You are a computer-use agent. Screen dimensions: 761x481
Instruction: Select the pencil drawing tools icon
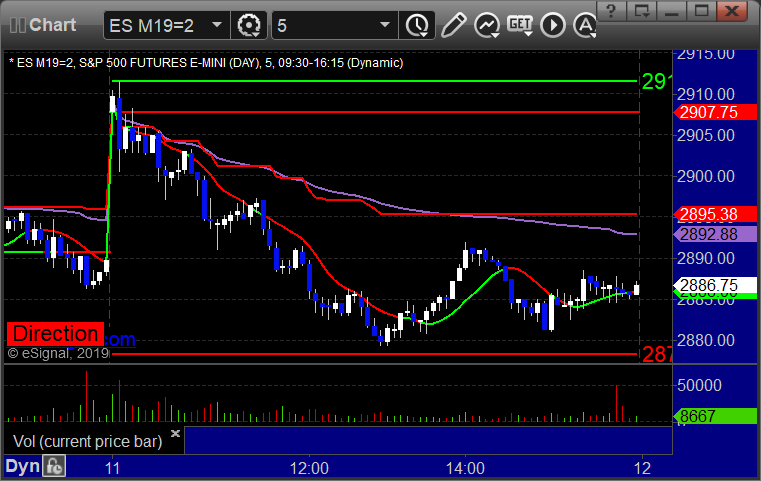(453, 25)
